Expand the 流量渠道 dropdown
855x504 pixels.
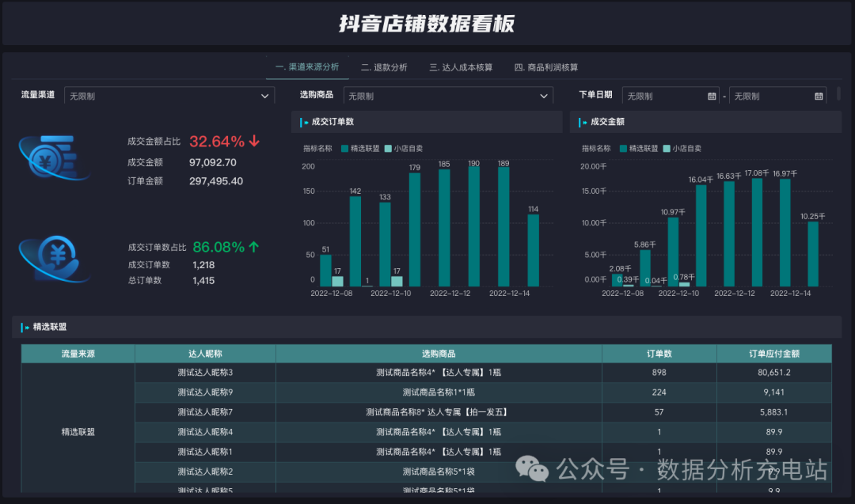[x=169, y=96]
